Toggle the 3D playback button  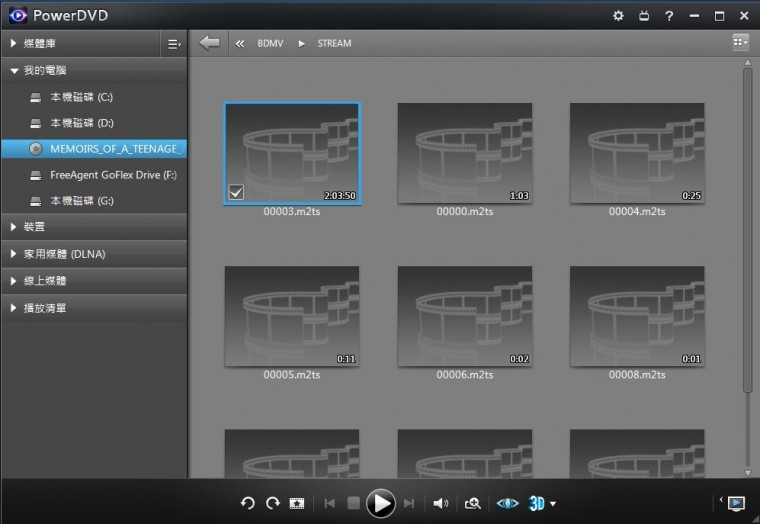pyautogui.click(x=537, y=503)
